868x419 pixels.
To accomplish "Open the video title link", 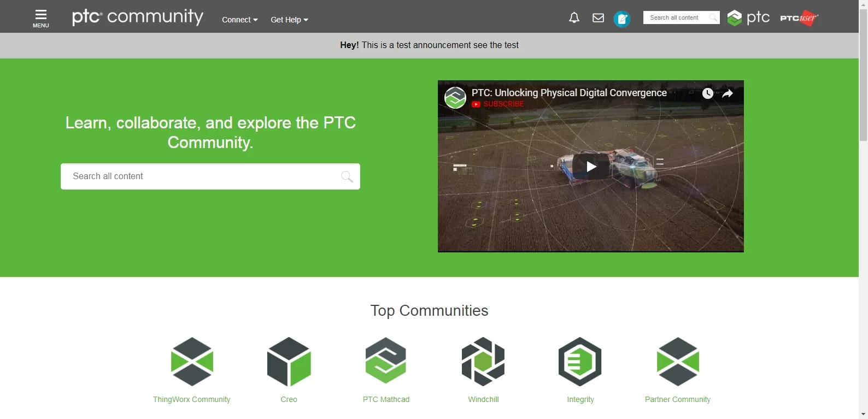I will tap(569, 93).
